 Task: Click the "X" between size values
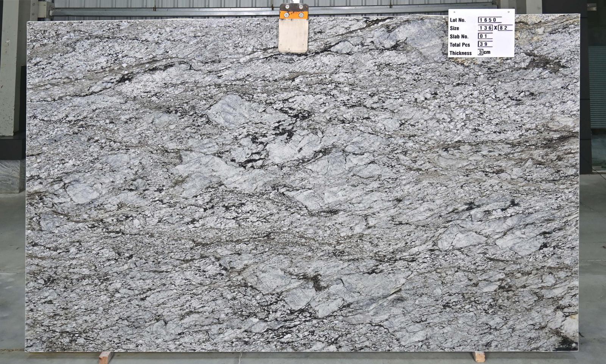tap(495, 28)
